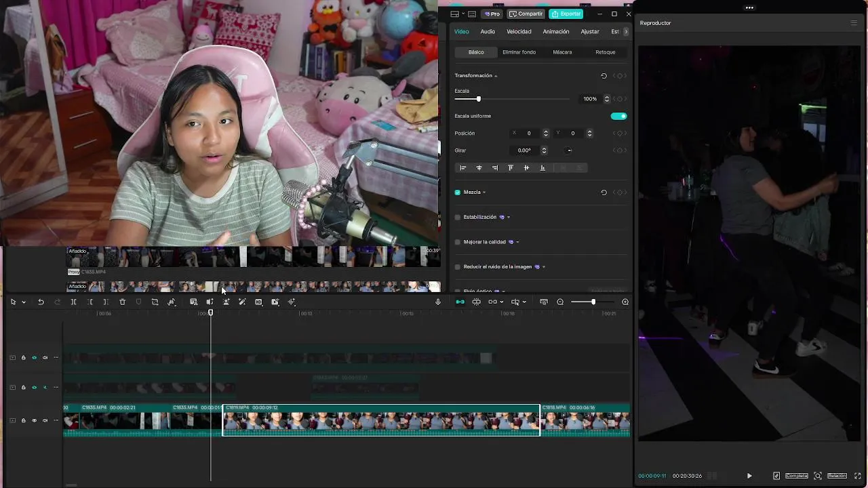Reset the Mezcla settings
Screen dimensions: 868x488
pos(604,192)
